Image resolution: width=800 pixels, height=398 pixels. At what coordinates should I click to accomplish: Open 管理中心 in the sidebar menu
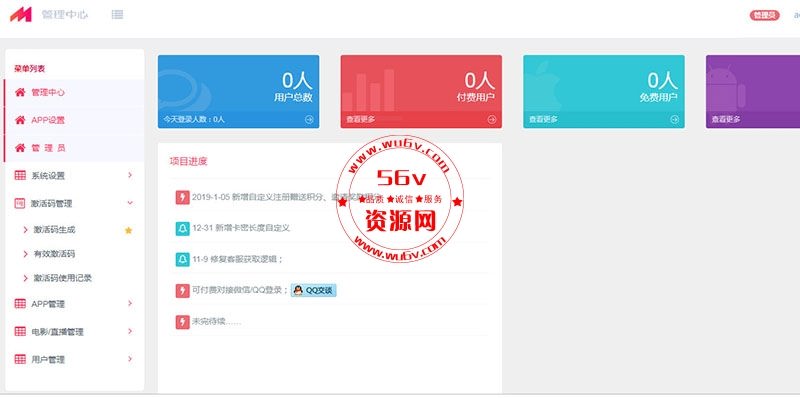pyautogui.click(x=74, y=92)
